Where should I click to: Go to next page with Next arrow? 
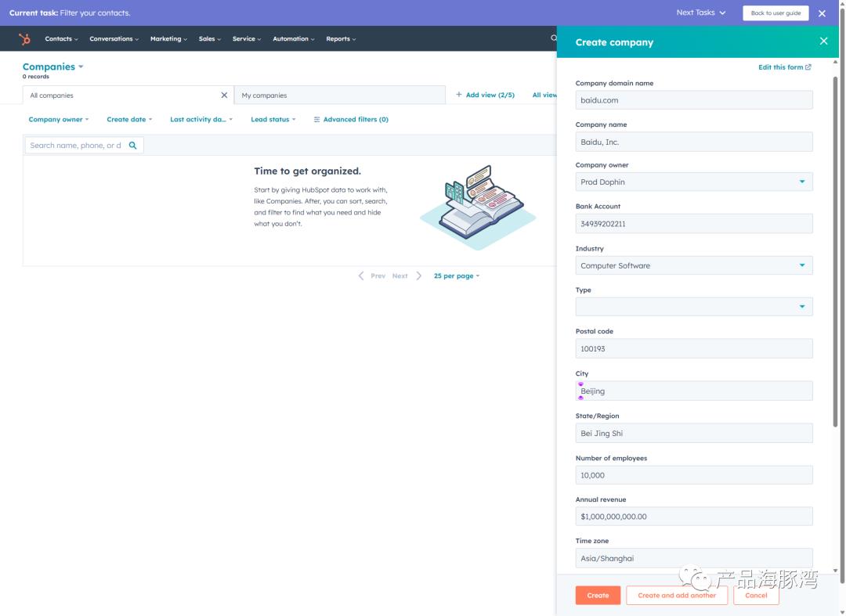click(x=418, y=276)
